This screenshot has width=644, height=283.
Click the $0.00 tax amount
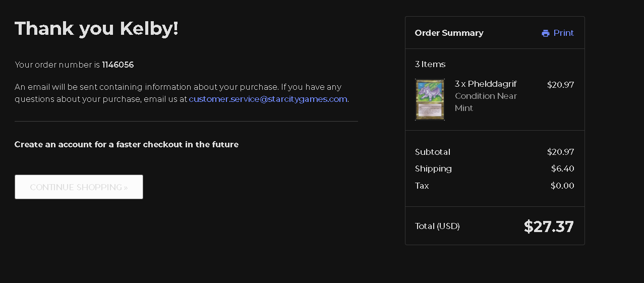[x=562, y=186]
